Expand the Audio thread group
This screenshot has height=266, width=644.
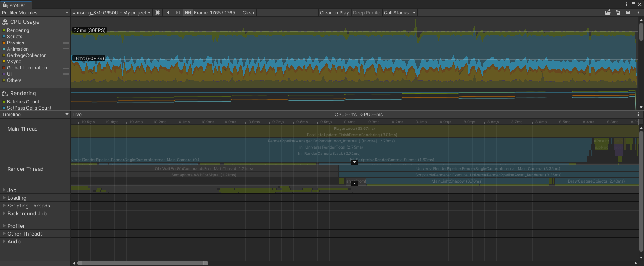coord(4,241)
